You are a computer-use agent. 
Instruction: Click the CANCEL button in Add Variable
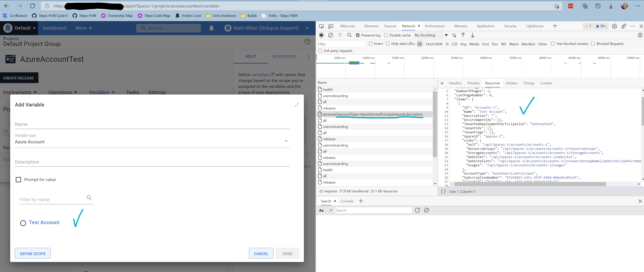(261, 253)
